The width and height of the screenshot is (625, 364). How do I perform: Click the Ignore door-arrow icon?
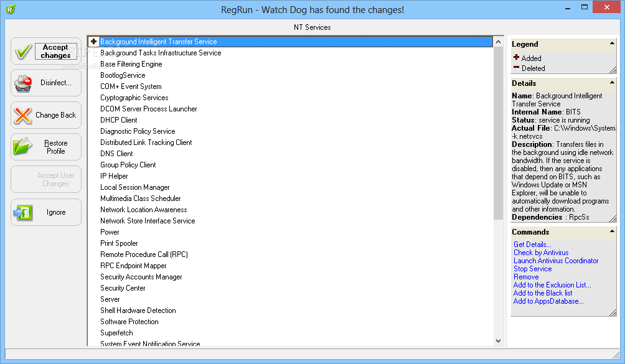coord(22,212)
